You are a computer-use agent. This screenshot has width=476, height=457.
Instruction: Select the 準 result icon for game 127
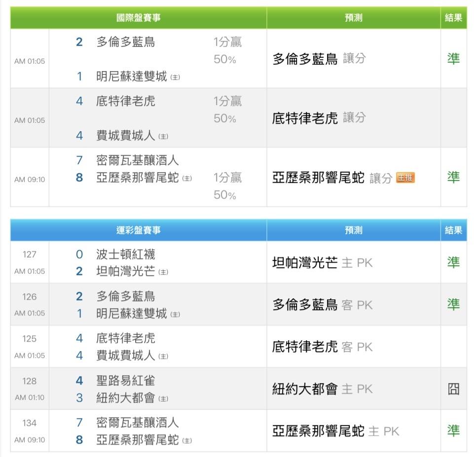click(453, 262)
